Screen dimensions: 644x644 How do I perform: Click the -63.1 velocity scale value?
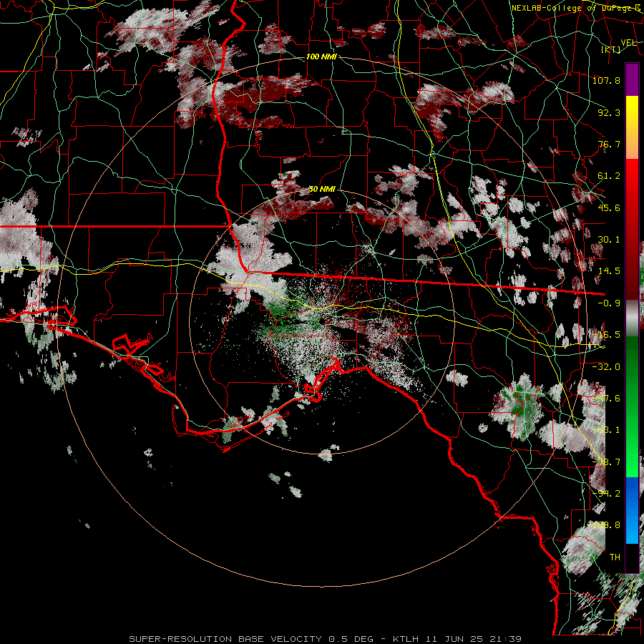(607, 430)
